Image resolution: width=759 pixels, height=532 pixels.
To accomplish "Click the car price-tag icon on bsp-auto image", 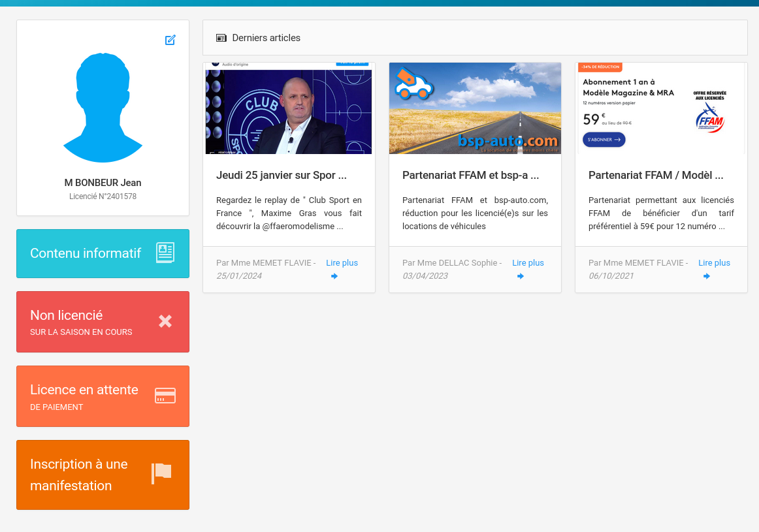I will (x=413, y=84).
